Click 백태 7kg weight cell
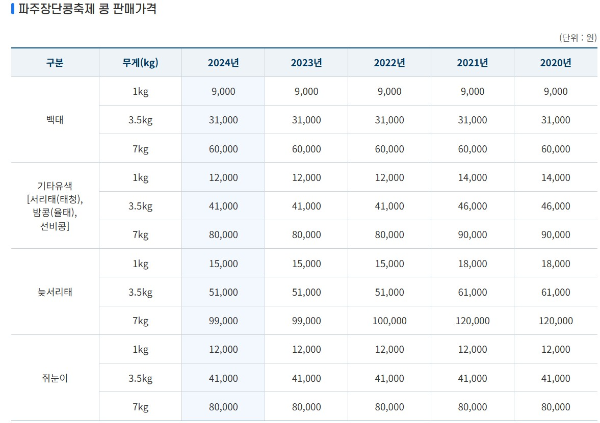Viewport: 600px width, 423px height. pos(140,149)
